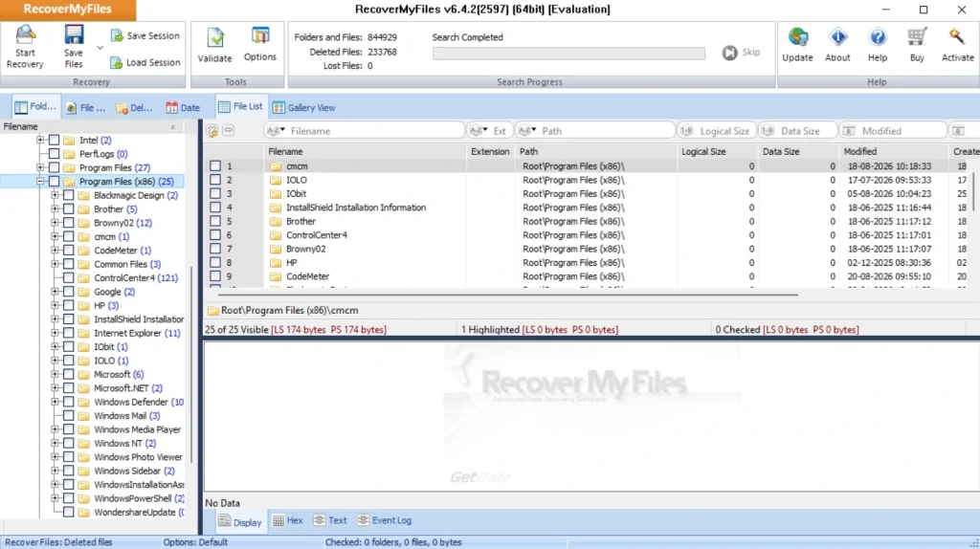Open the Gallery View tab
Image resolution: width=980 pixels, height=549 pixels.
click(x=304, y=107)
